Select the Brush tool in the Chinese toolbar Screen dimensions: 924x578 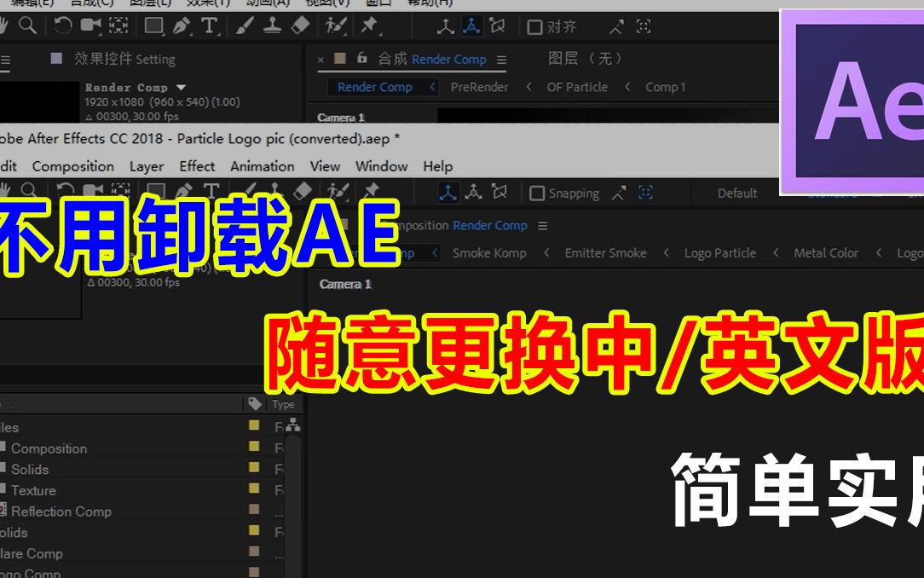tap(245, 26)
